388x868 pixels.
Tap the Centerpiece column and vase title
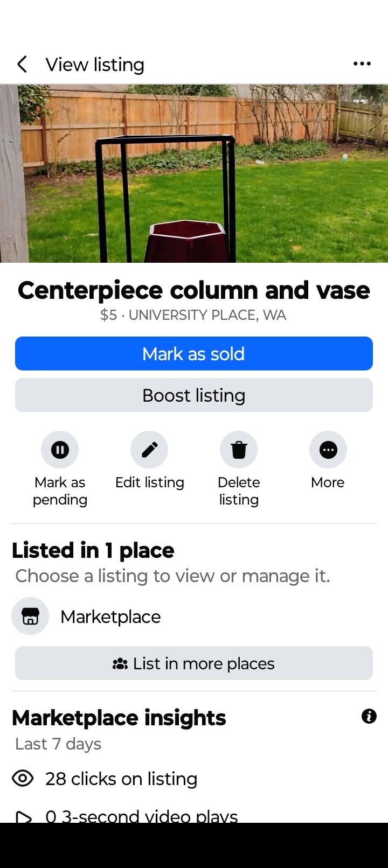pos(194,290)
